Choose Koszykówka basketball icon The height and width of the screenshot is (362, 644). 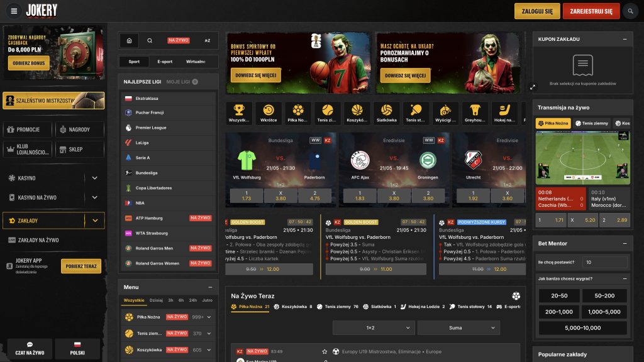tap(357, 113)
